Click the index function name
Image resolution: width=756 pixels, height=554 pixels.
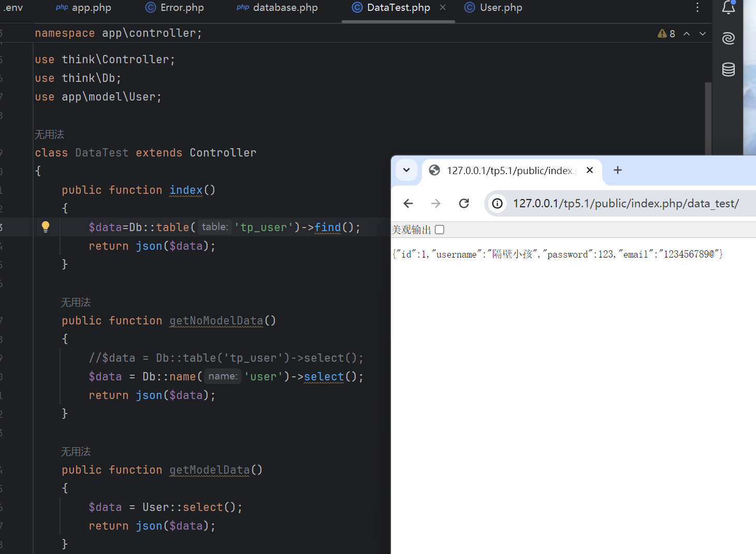[186, 190]
